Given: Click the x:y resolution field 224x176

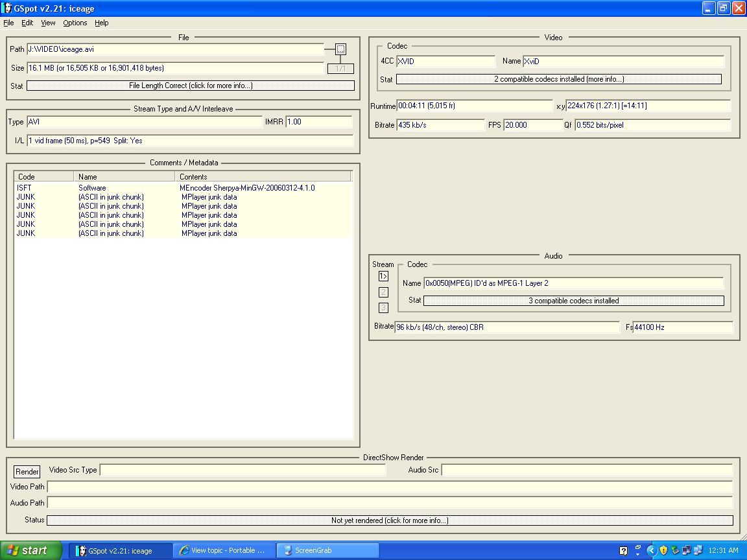Looking at the screenshot, I should (648, 106).
